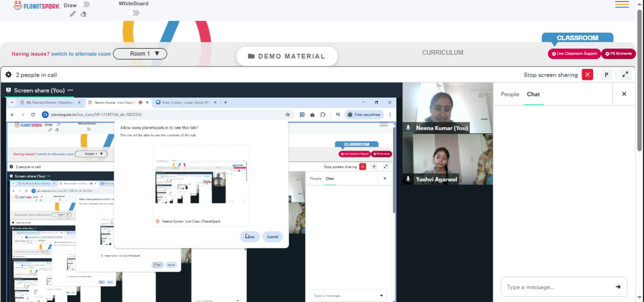Select Yashvi Agarwal video tile
The image size is (644, 302).
tap(448, 160)
